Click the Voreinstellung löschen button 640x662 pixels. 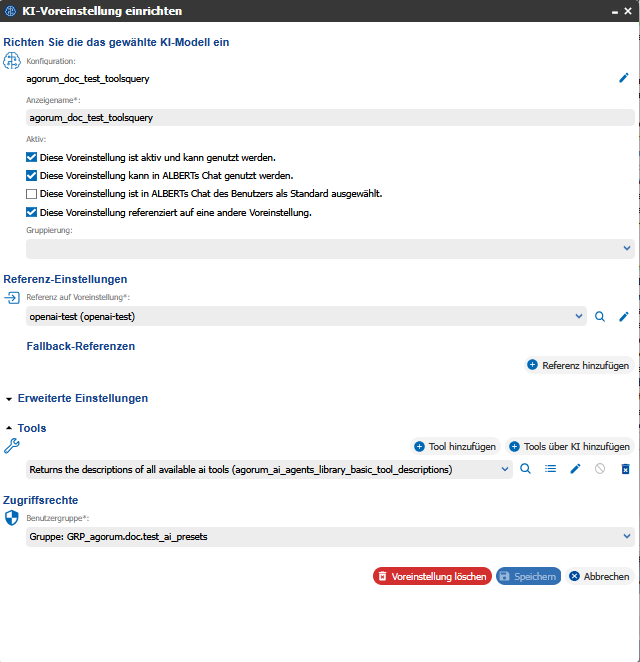(432, 576)
